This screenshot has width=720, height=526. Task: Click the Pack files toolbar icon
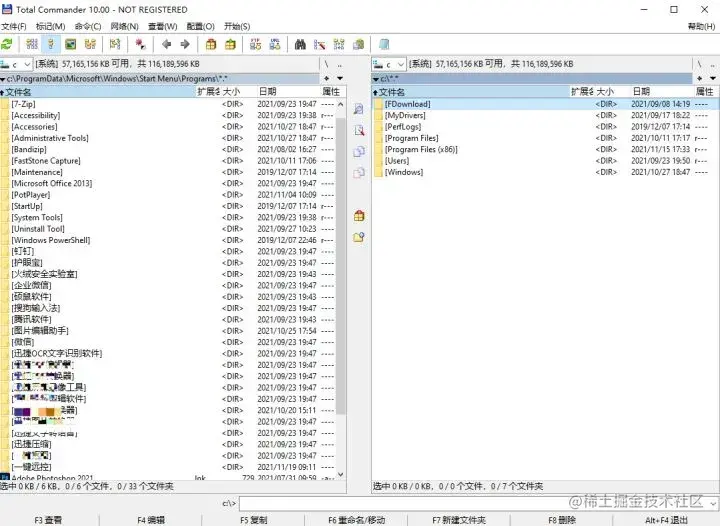[x=211, y=45]
